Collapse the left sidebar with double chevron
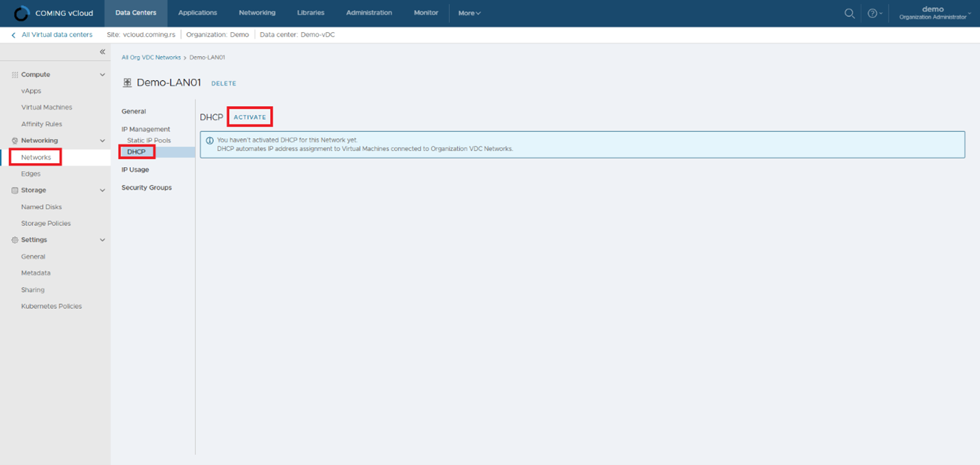Viewport: 980px width, 465px height. (102, 52)
